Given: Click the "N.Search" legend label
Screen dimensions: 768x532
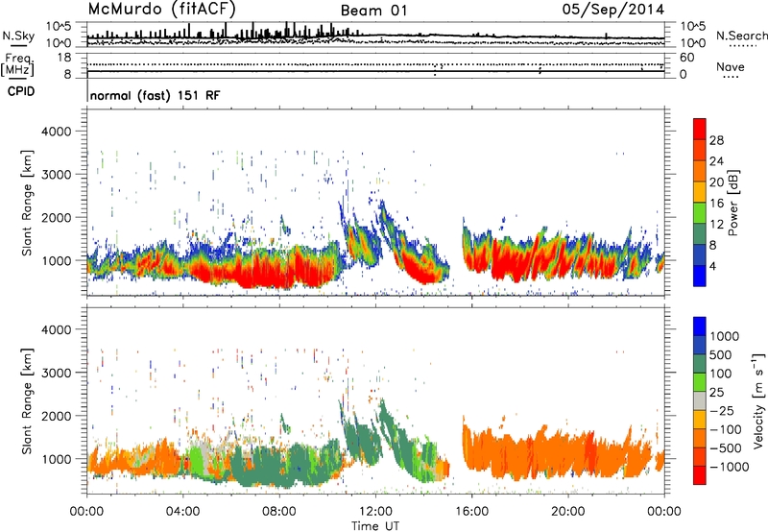Looking at the screenshot, I should (741, 36).
